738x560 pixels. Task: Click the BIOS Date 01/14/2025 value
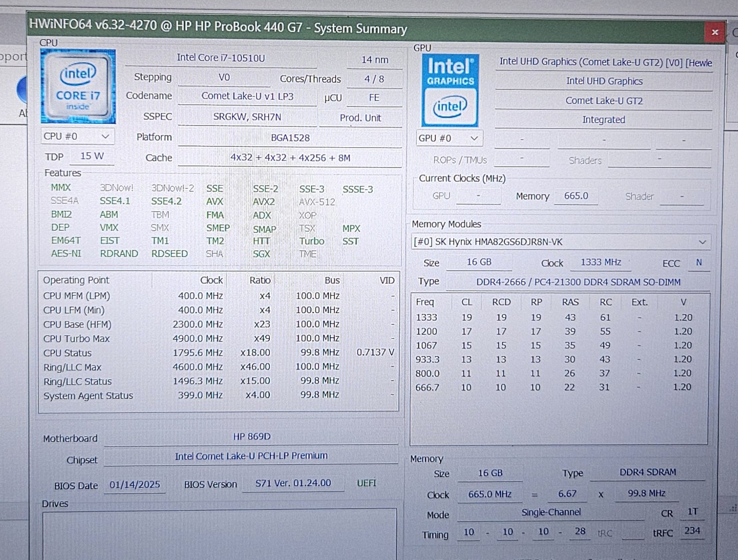click(x=135, y=485)
